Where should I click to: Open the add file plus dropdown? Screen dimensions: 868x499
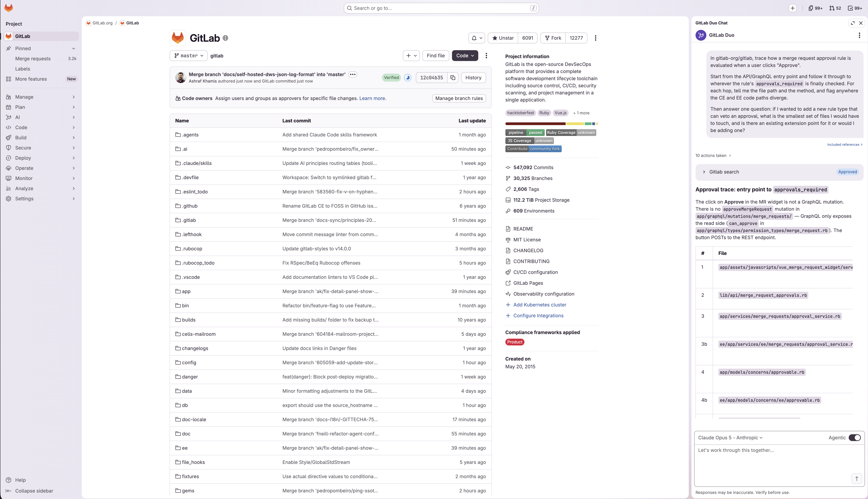(411, 56)
